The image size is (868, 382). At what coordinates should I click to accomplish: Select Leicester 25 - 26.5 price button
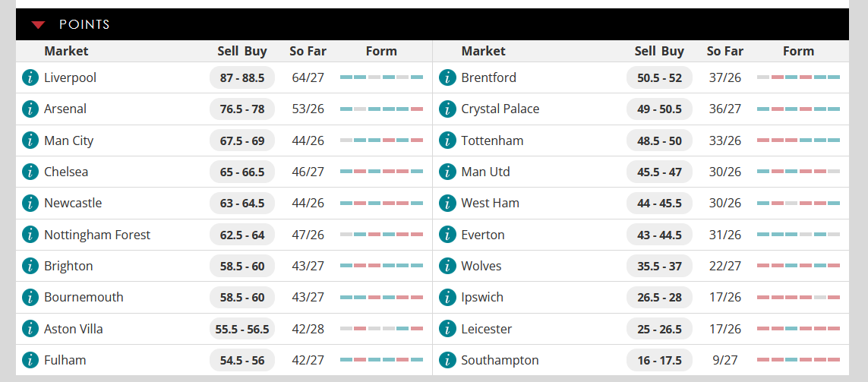pos(659,329)
